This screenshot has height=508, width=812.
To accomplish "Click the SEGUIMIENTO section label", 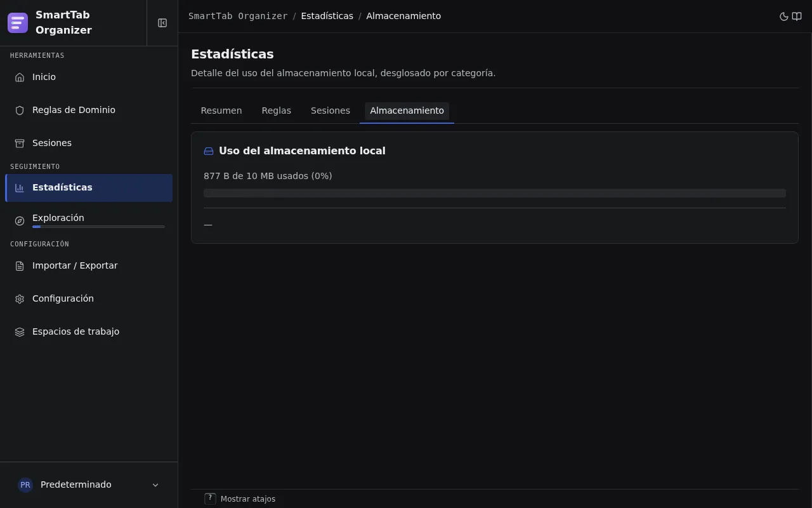I will tap(35, 166).
